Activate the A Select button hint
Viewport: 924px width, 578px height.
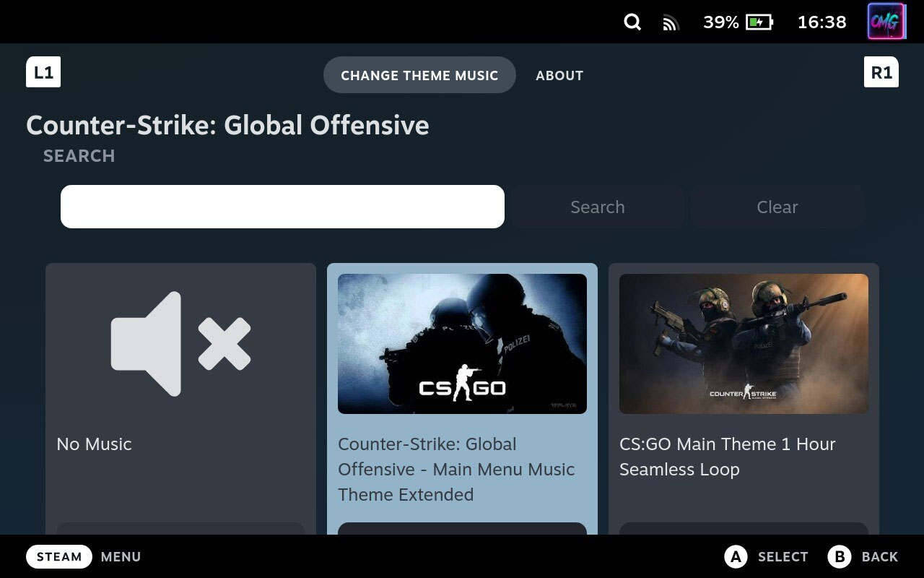click(766, 557)
